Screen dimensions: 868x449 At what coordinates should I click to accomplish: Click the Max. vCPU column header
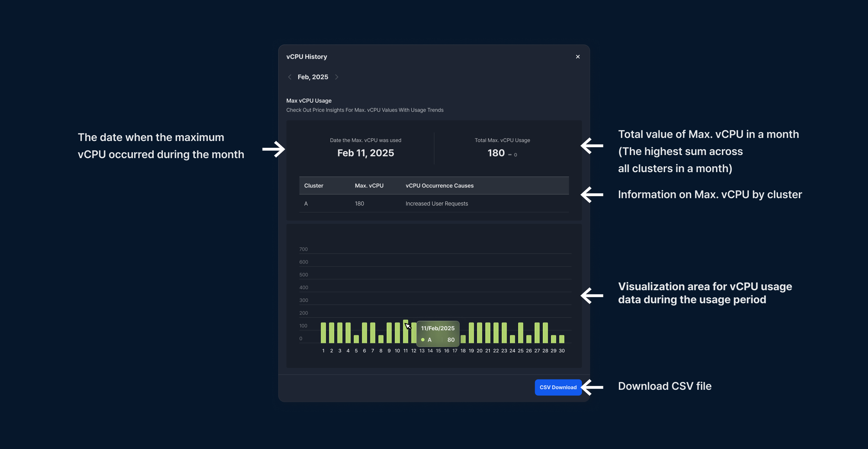click(x=369, y=185)
